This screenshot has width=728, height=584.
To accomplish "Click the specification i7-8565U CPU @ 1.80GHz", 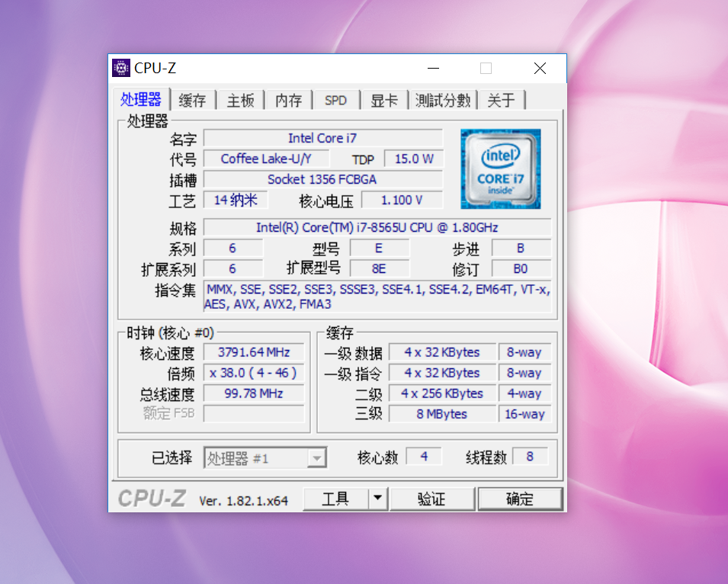I will pos(377,227).
